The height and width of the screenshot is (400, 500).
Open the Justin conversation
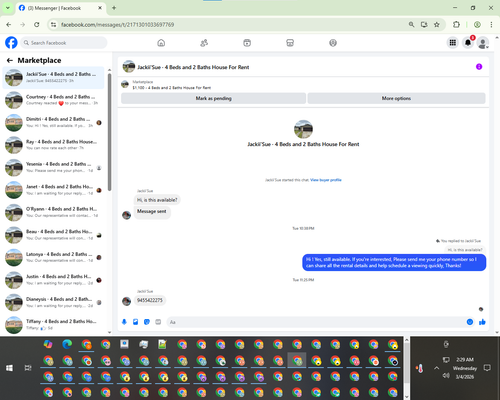(53, 280)
